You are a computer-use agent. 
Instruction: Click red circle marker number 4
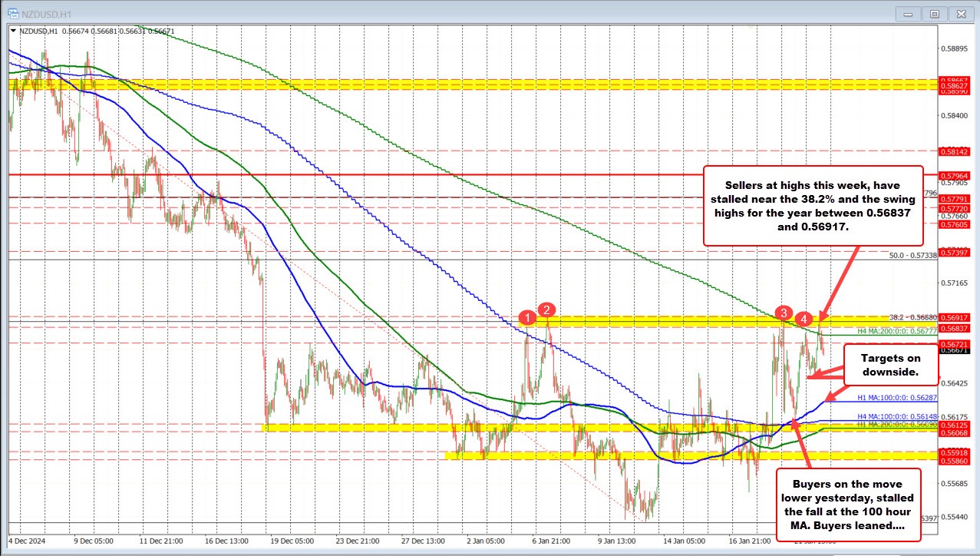[803, 318]
